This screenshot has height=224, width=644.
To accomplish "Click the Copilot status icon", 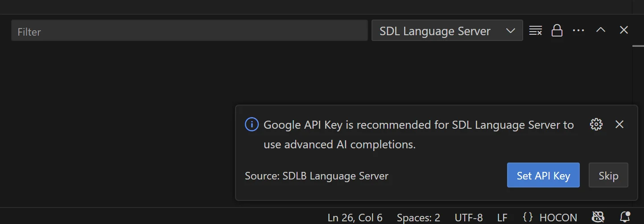I will tap(598, 217).
